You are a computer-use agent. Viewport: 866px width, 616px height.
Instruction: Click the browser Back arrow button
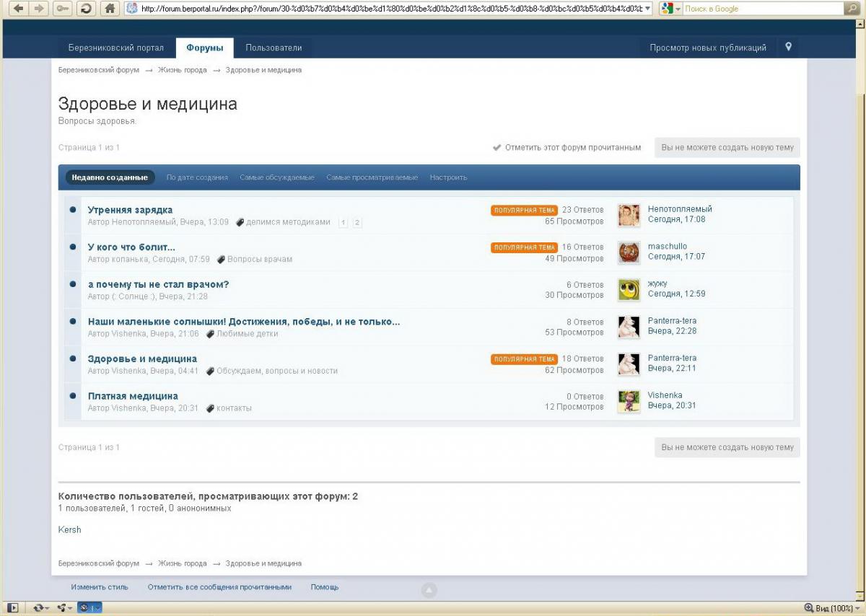point(18,9)
